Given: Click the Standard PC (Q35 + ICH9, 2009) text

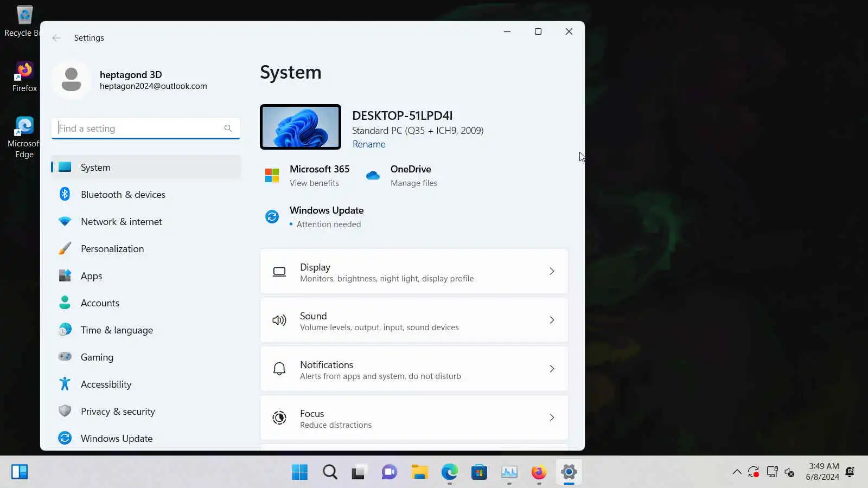Looking at the screenshot, I should click(x=418, y=131).
